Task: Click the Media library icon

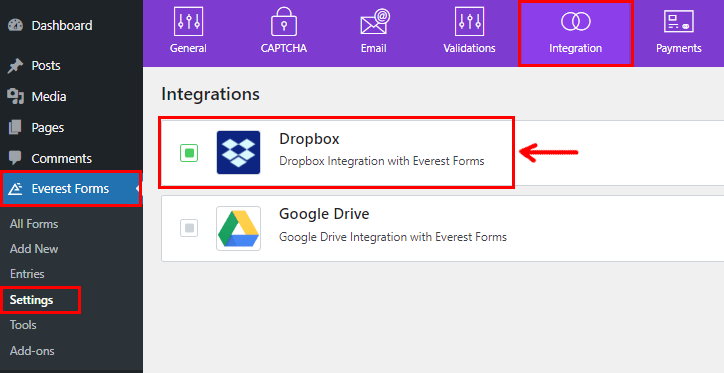Action: click(15, 96)
